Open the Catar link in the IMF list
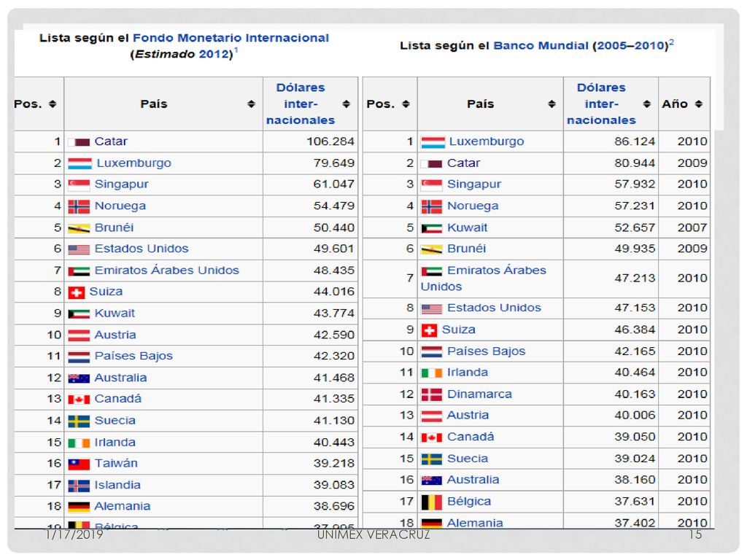 111,141
